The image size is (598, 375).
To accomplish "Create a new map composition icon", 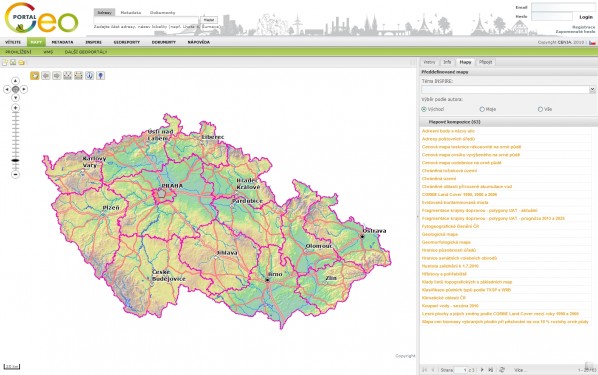I will click(x=5, y=62).
